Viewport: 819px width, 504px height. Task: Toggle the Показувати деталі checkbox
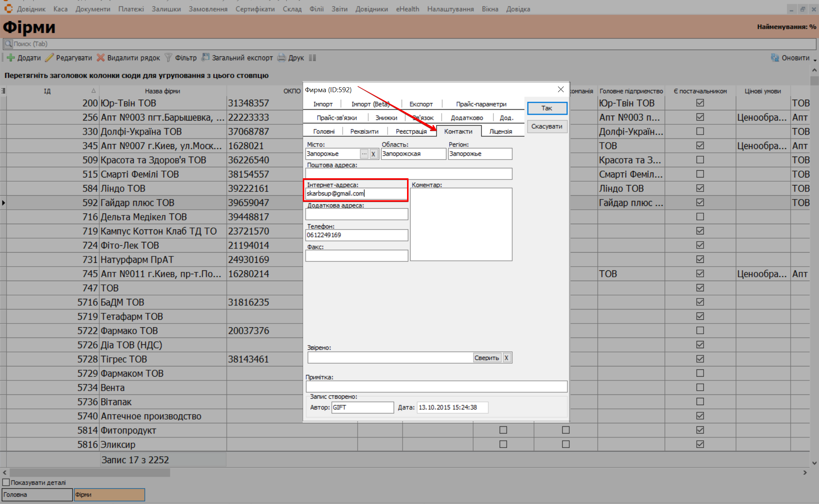(x=6, y=482)
